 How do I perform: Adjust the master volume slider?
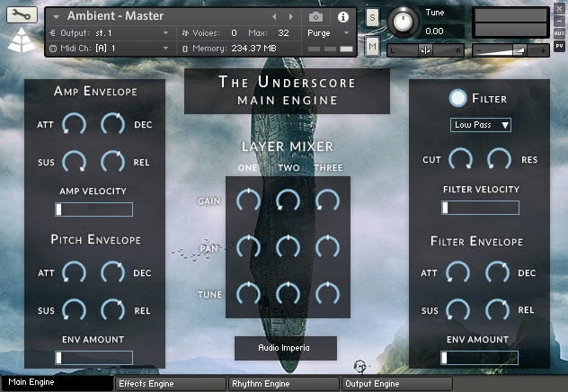tap(510, 50)
